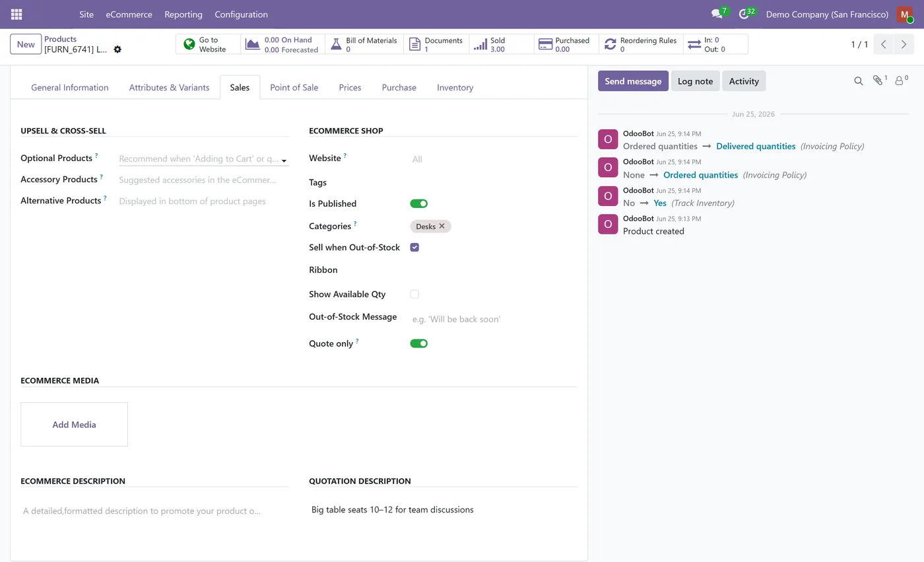
Task: Switch to Purchase tab
Action: (399, 87)
